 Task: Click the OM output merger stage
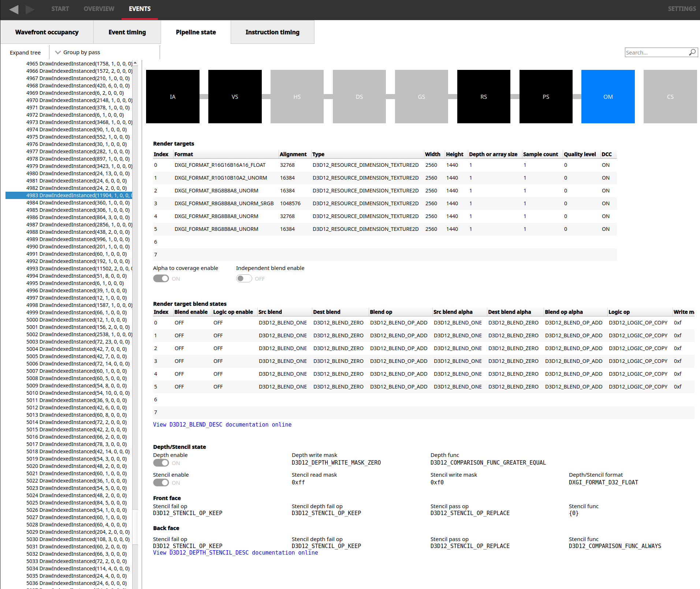[608, 97]
